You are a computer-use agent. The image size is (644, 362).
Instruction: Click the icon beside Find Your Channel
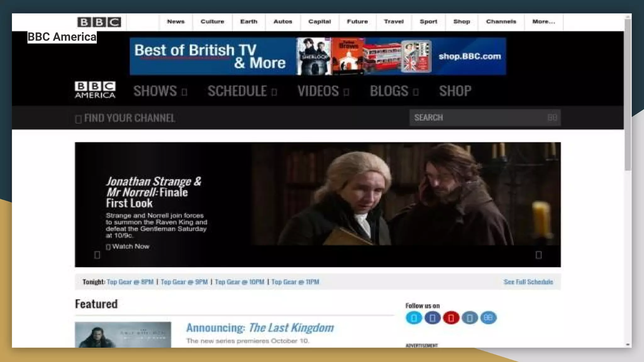pos(78,119)
